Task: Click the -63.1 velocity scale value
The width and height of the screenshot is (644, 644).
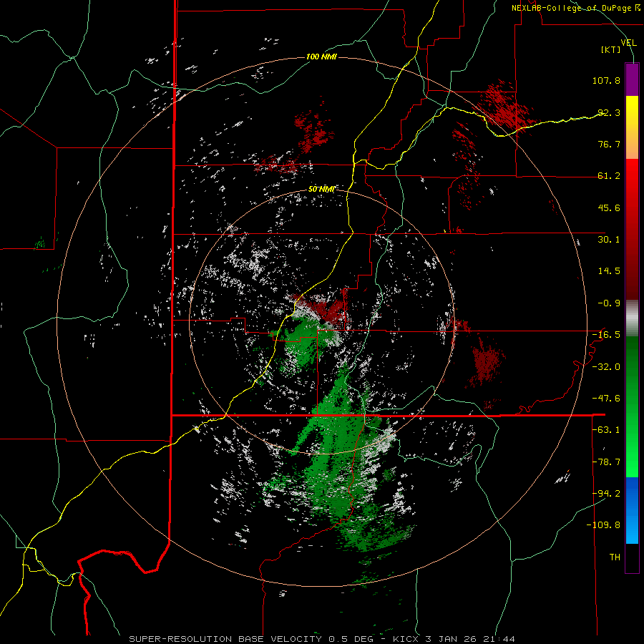Action: click(606, 430)
